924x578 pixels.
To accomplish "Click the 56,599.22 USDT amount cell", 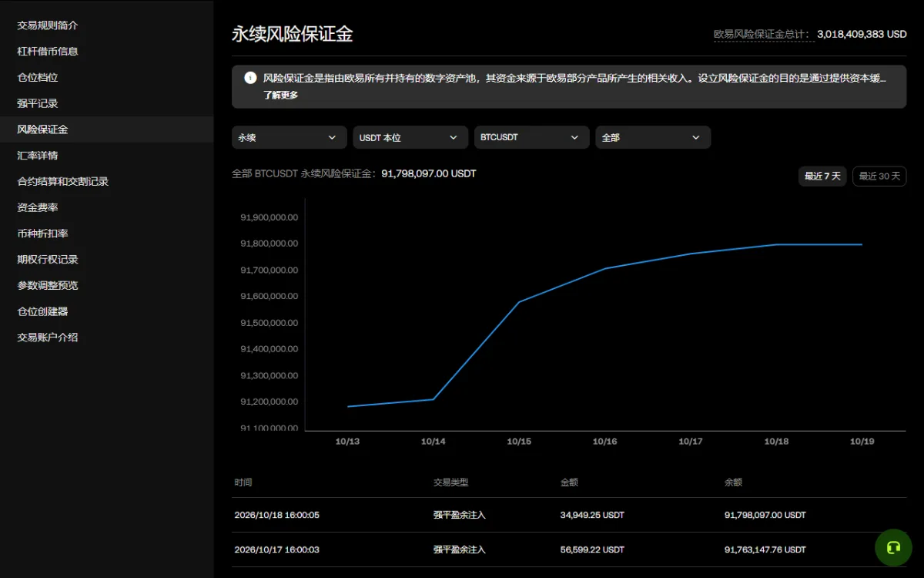I will [x=593, y=549].
